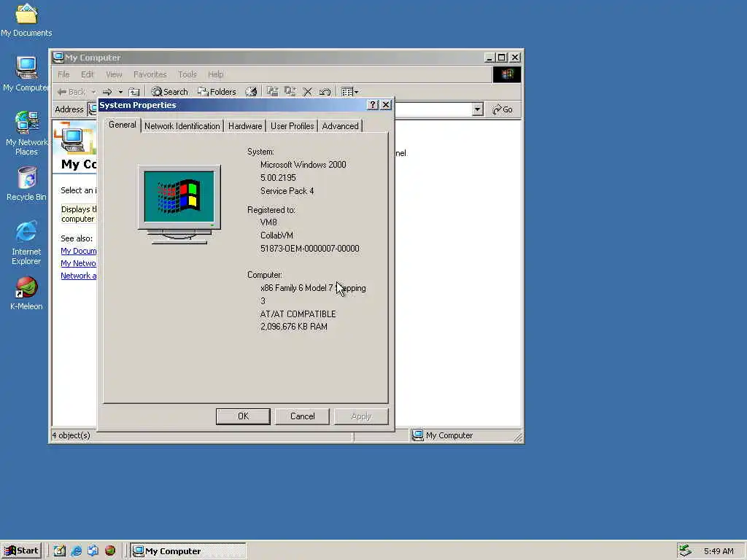The height and width of the screenshot is (560, 747).
Task: Follow the My Documents link
Action: tap(79, 251)
